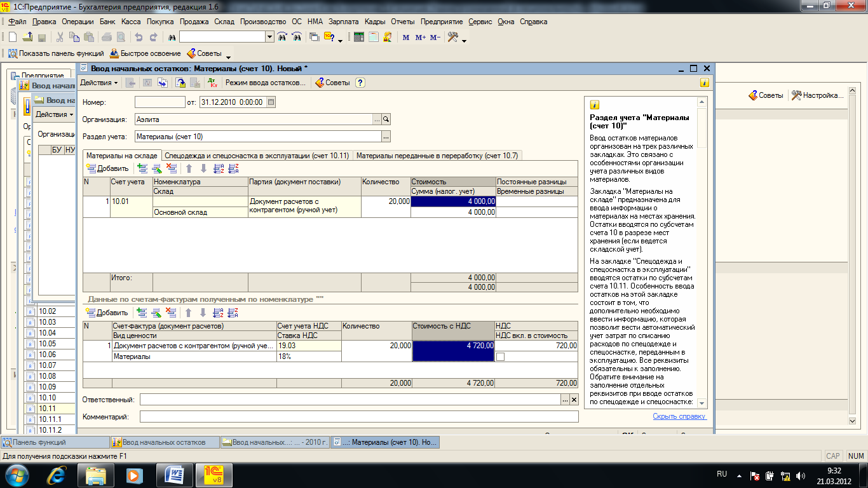The image size is (868, 488).
Task: Click the M- memory button
Action: pos(435,37)
